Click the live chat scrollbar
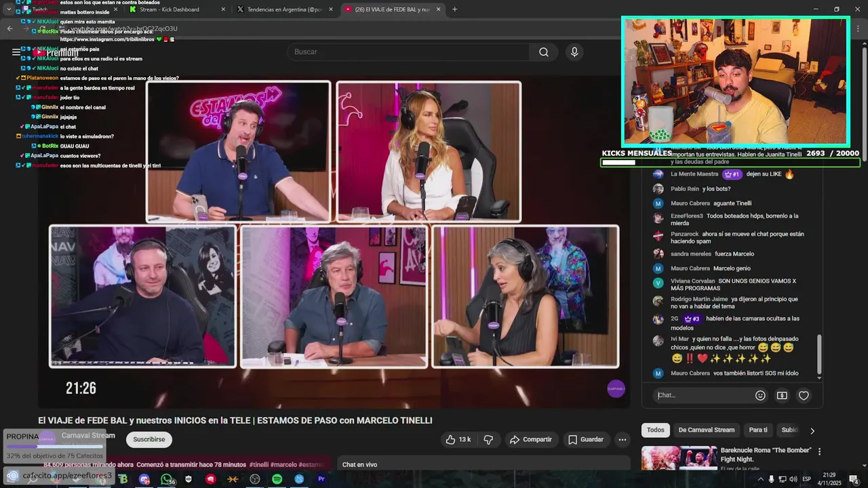 [x=819, y=354]
